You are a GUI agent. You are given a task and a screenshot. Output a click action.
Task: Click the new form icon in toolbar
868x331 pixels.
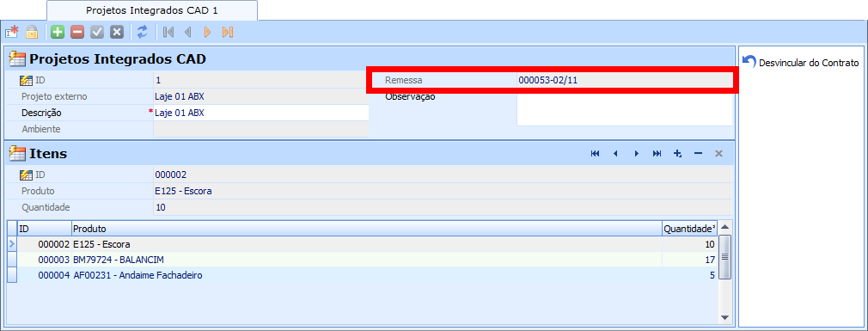click(x=12, y=32)
